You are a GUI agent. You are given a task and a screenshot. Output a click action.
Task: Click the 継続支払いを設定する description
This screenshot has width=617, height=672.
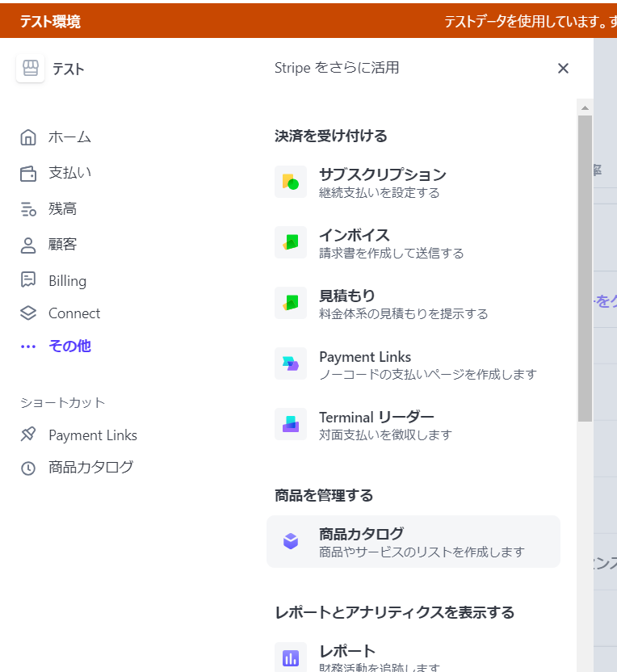tap(380, 193)
